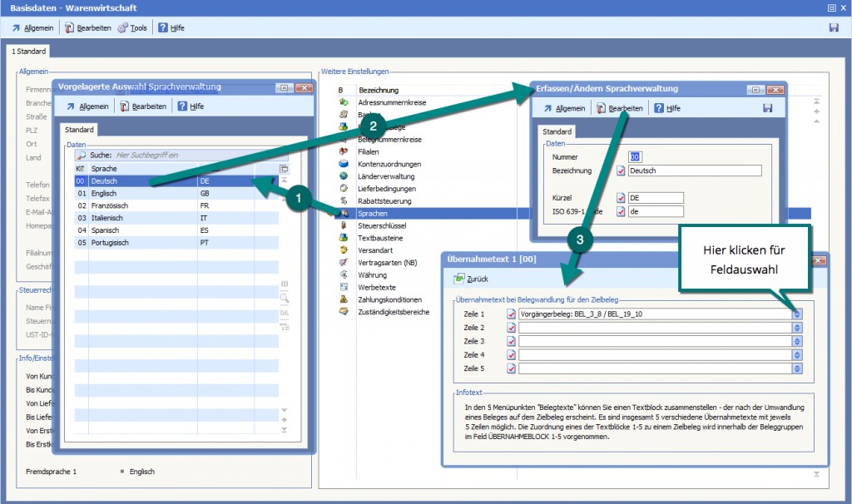
Task: Open the Währung settings entry icon
Action: coord(343,274)
